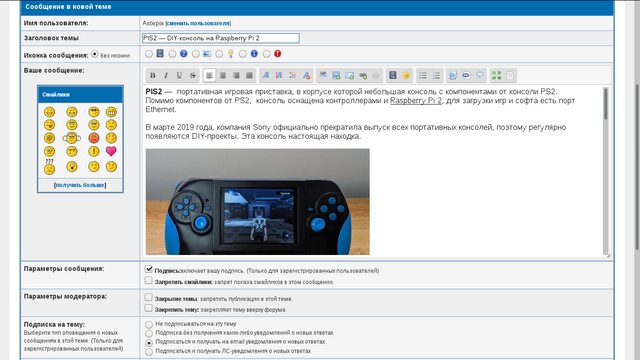The image size is (640, 360).
Task: Insert the exclamation mark smiley
Action: (x=94, y=151)
